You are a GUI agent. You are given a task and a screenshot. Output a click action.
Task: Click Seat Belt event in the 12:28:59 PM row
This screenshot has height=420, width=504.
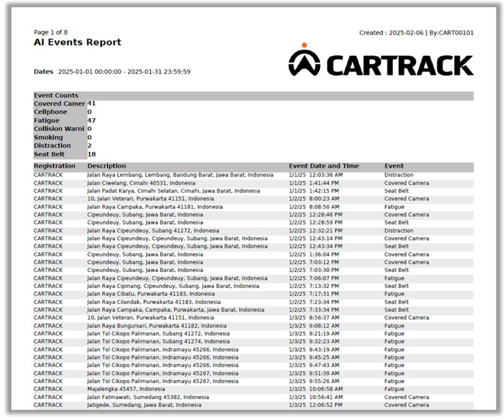[x=397, y=223]
